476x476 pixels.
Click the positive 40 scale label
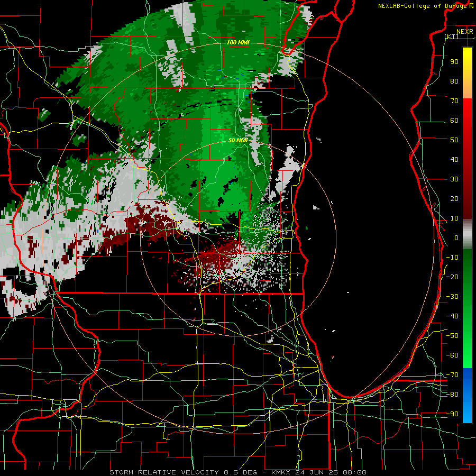tap(454, 159)
